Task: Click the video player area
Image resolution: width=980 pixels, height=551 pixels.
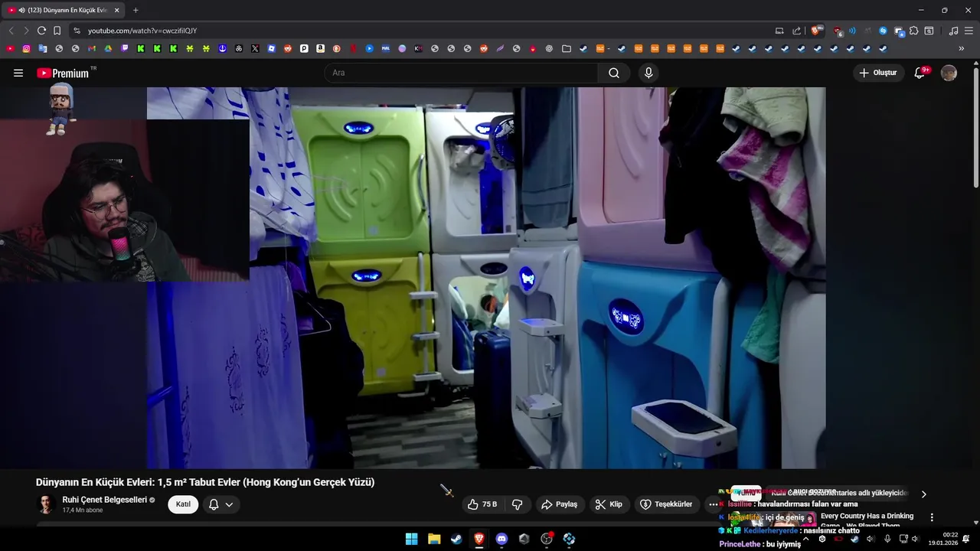Action: pos(486,278)
